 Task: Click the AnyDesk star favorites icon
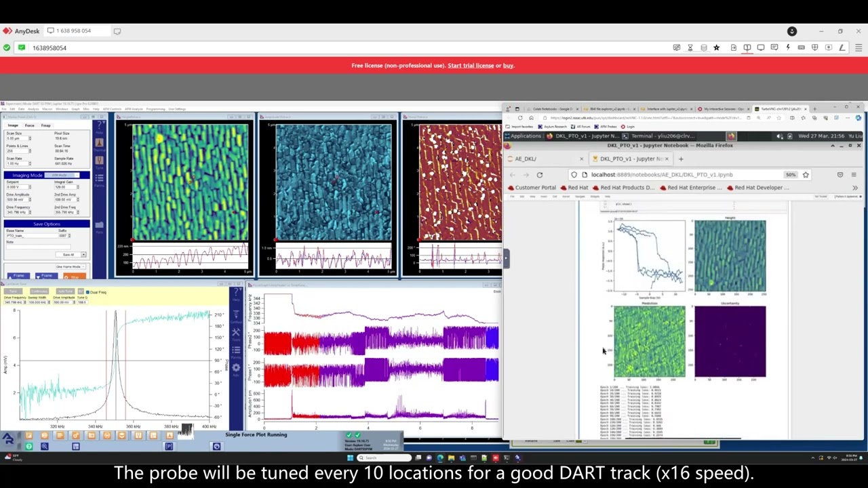point(716,47)
